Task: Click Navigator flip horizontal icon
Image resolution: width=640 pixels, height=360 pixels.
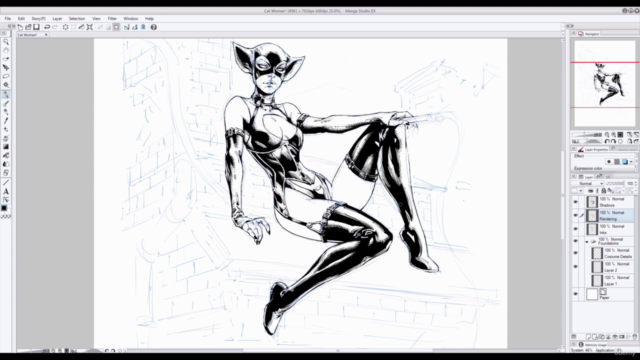Action: click(x=630, y=141)
